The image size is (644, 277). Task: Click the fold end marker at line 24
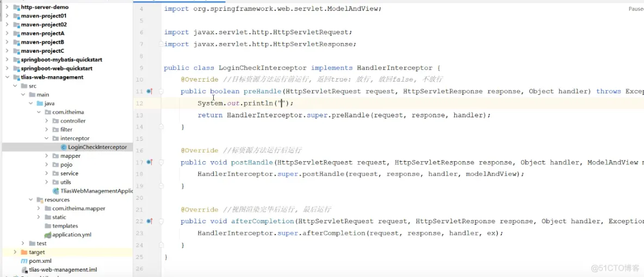coord(162,245)
